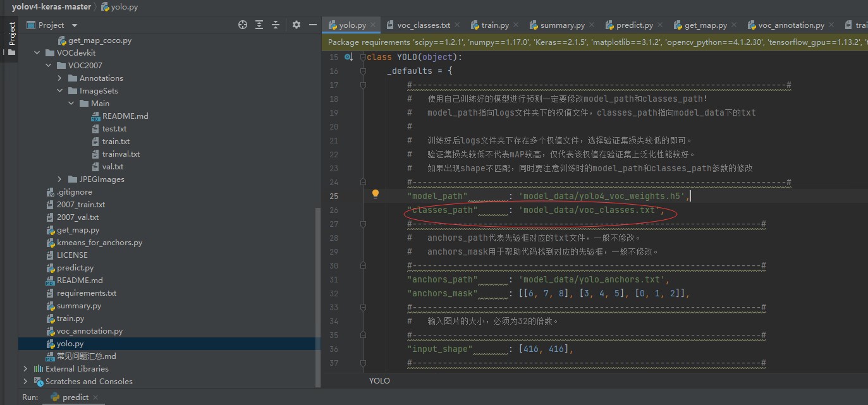The width and height of the screenshot is (868, 405).
Task: Switch to the train.py tab
Action: coord(495,25)
